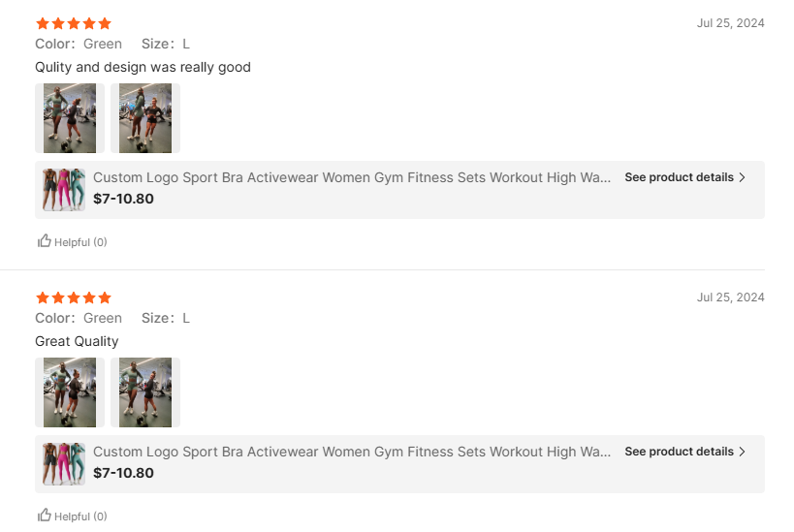The image size is (794, 532).
Task: View second gym photo in "Great Quality" review
Action: pos(145,392)
